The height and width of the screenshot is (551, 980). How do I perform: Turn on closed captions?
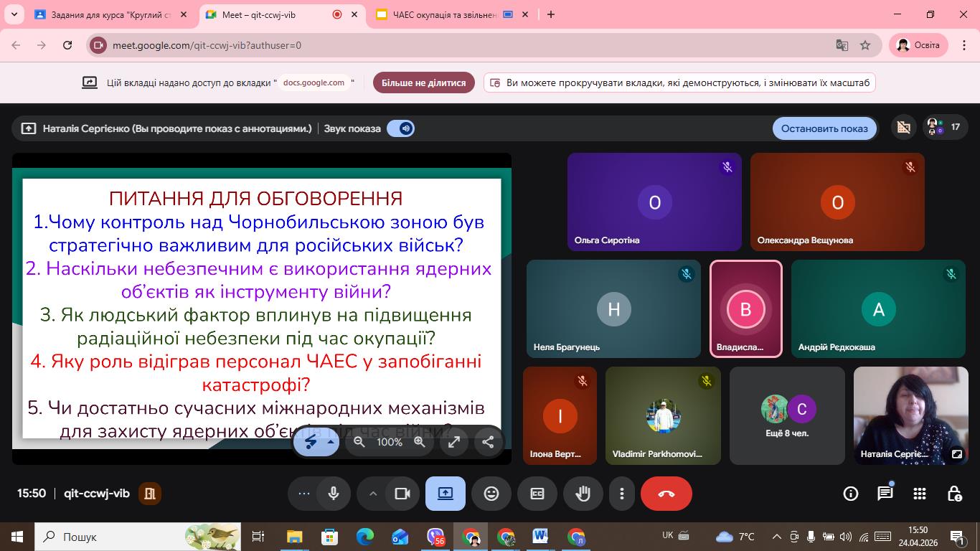537,494
